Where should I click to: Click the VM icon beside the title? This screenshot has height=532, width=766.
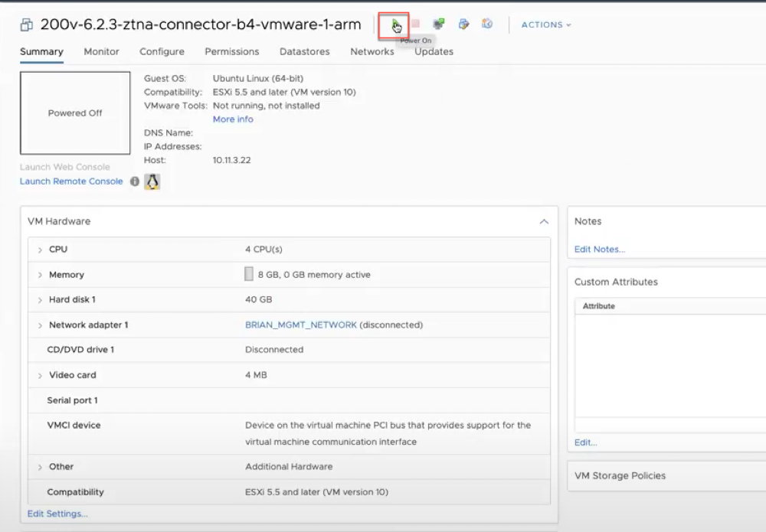click(x=27, y=25)
